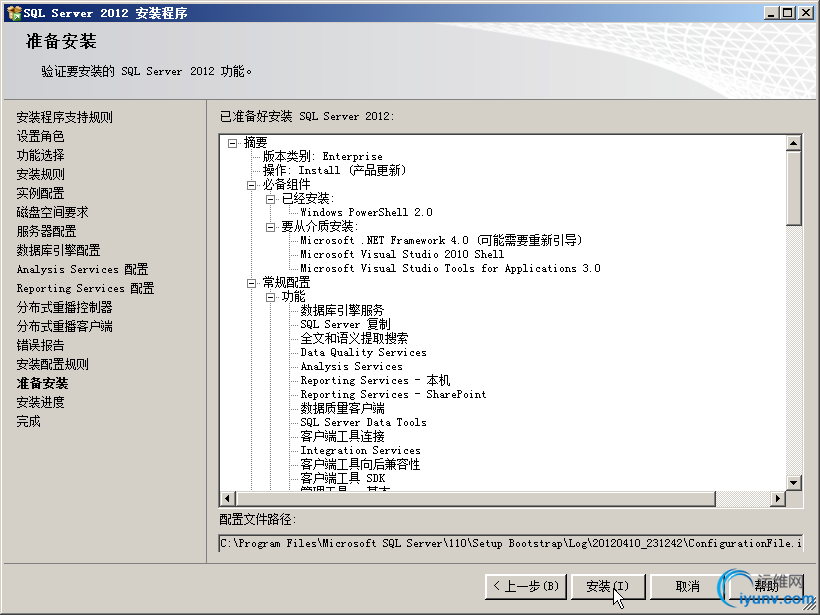Click the horizontal scrollbar left arrow
The width and height of the screenshot is (820, 615).
coord(227,498)
